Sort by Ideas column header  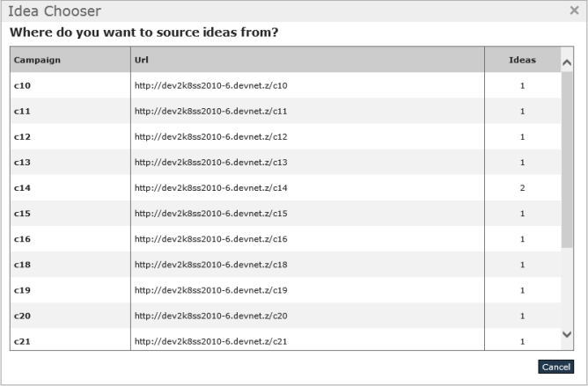click(x=522, y=61)
